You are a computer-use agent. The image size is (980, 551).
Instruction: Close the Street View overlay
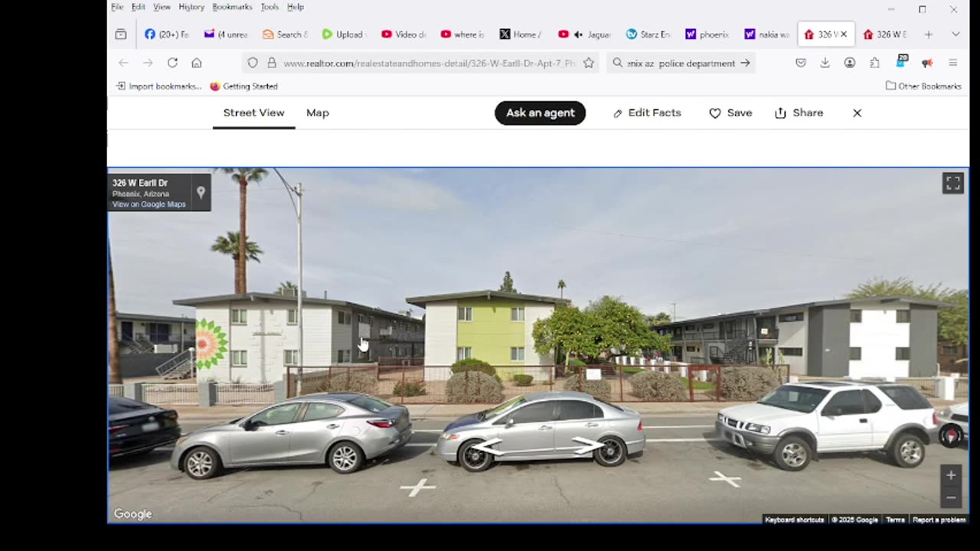(857, 112)
